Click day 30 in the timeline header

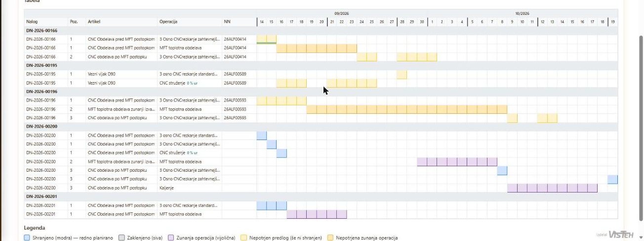(x=422, y=22)
